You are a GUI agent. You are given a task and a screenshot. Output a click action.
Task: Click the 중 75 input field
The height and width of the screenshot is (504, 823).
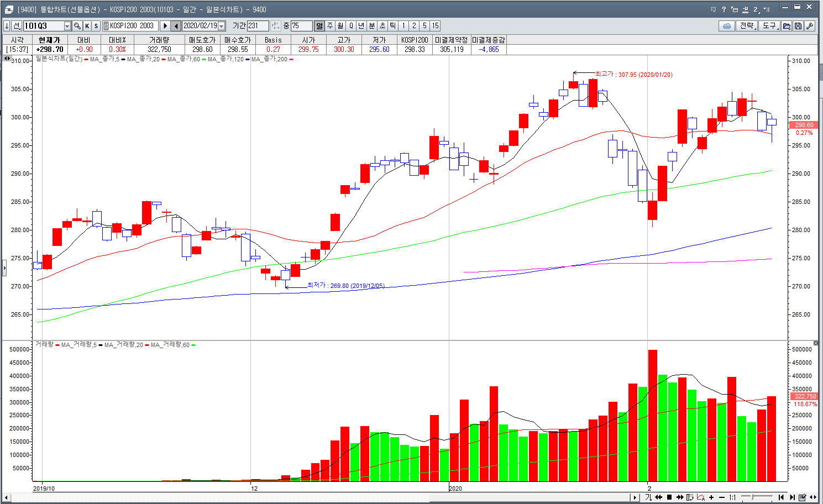tap(301, 26)
